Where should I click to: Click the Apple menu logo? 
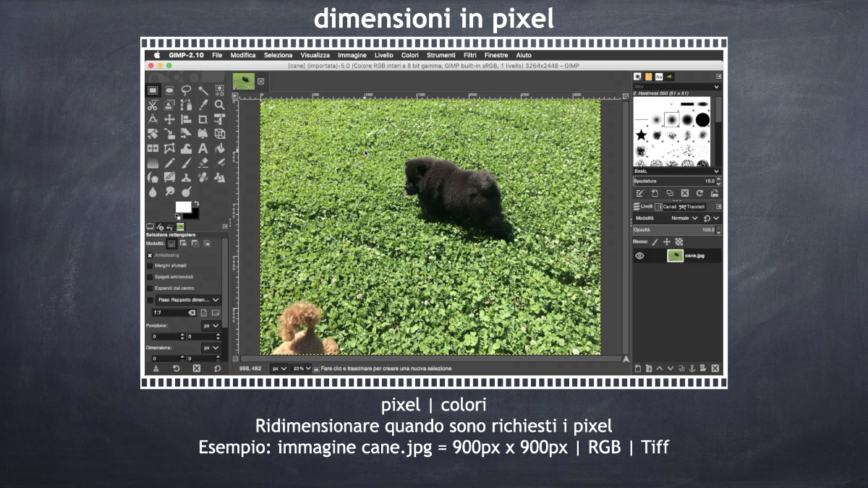pos(156,55)
